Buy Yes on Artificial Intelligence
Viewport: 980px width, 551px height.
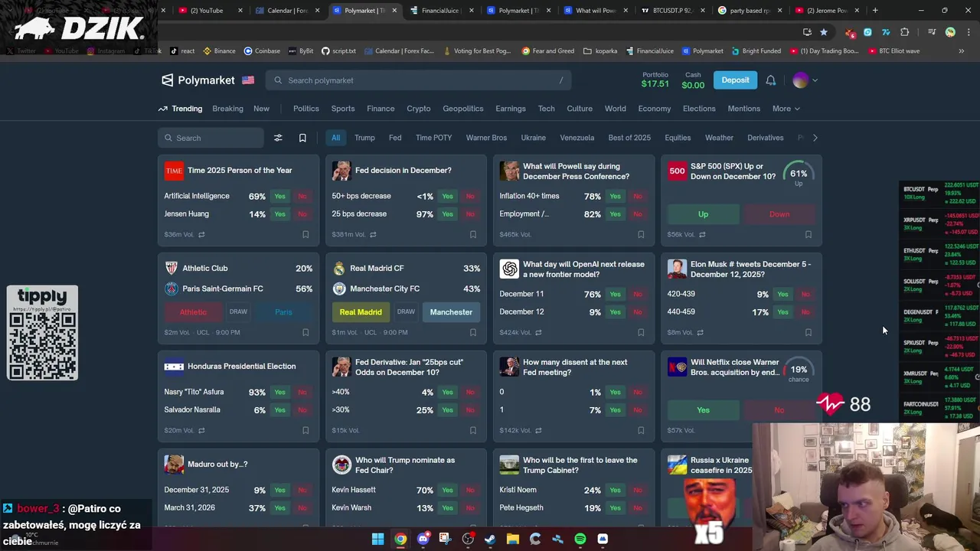(279, 197)
